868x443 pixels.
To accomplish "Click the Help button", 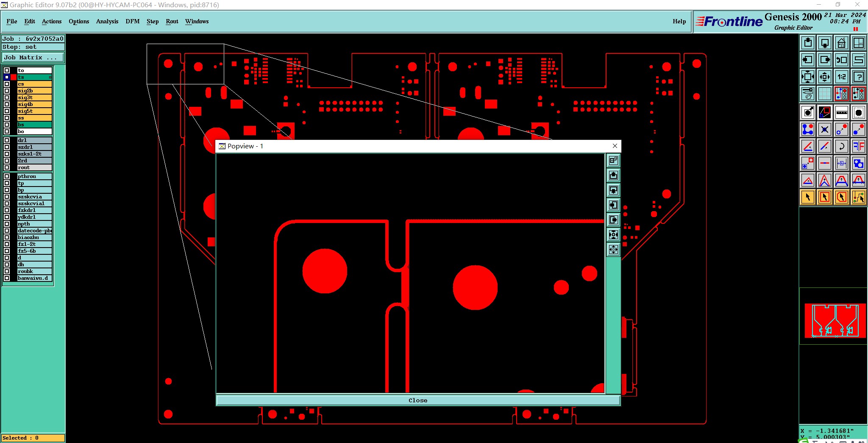I will 679,21.
